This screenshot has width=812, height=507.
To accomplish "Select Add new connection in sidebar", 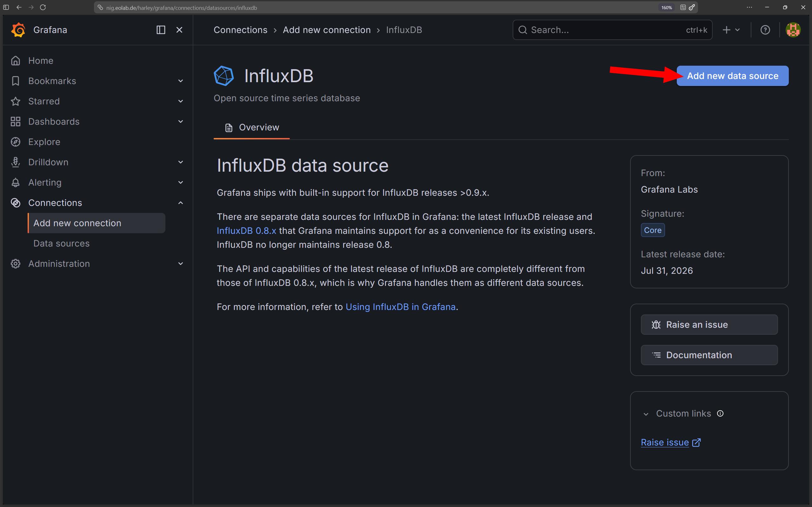I will tap(97, 223).
